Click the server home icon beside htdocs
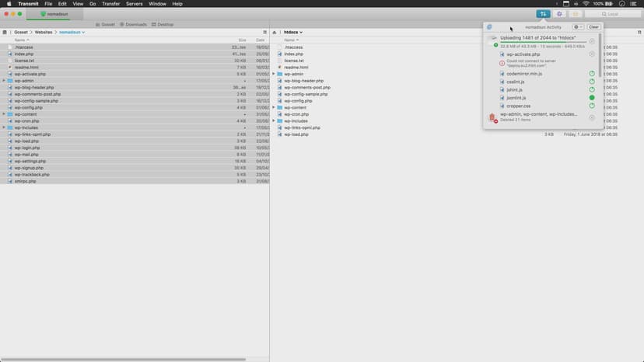 pyautogui.click(x=275, y=32)
